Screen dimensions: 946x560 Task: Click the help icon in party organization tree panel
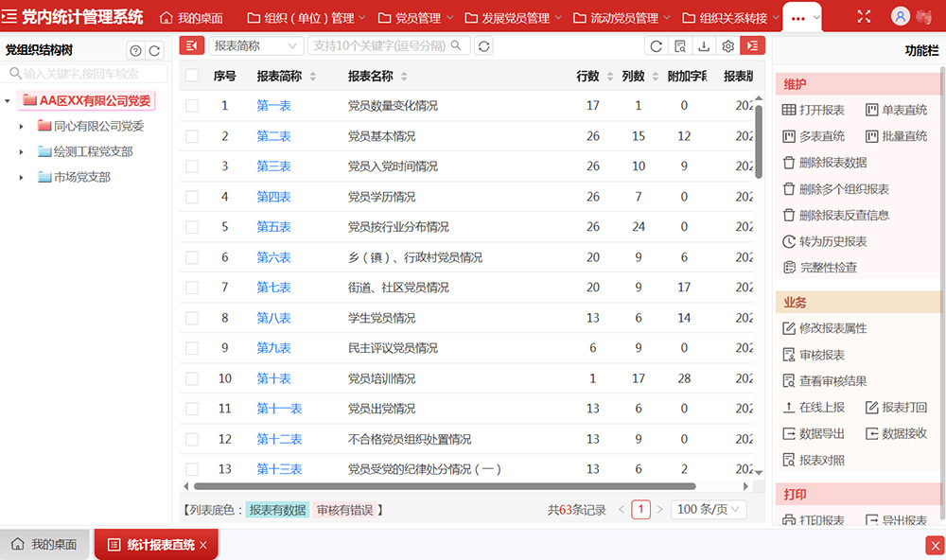tap(135, 51)
